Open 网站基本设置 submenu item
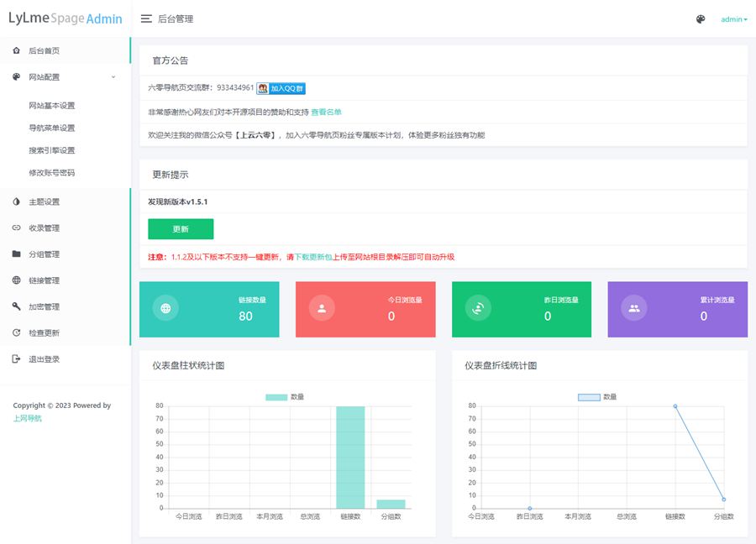This screenshot has height=544, width=756. [51, 106]
